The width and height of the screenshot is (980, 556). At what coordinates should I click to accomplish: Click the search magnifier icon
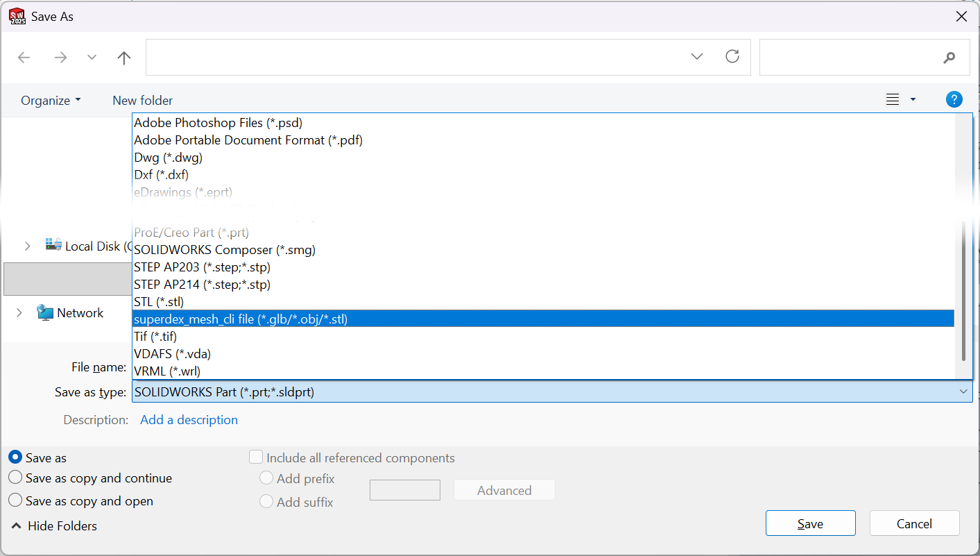tap(949, 58)
